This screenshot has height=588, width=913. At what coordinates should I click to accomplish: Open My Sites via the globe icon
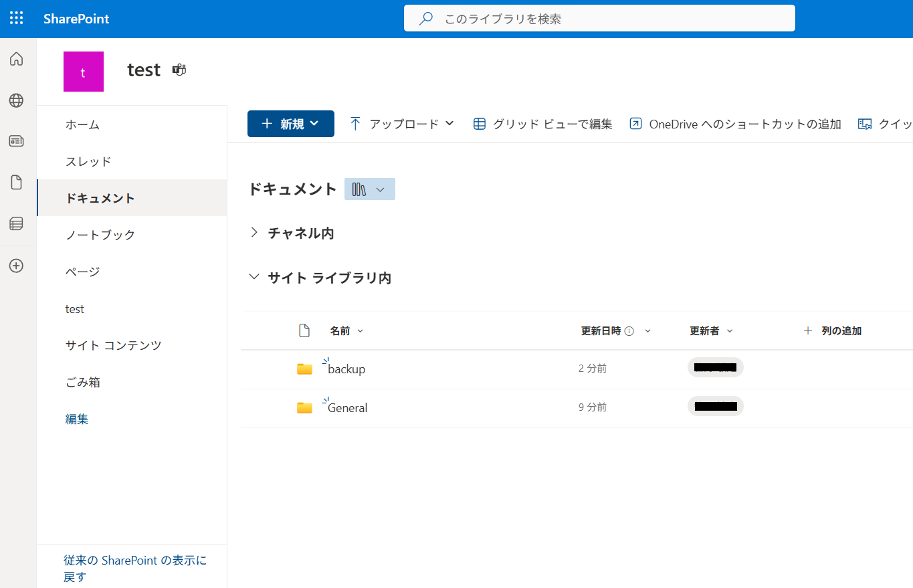15,100
